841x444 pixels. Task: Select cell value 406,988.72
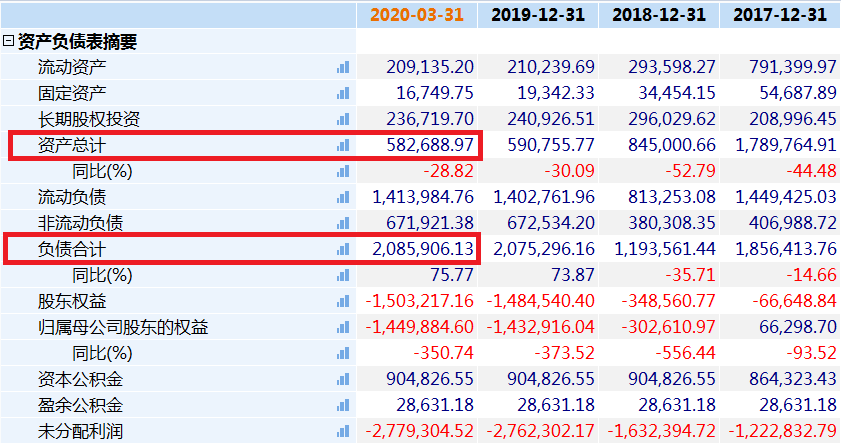793,223
